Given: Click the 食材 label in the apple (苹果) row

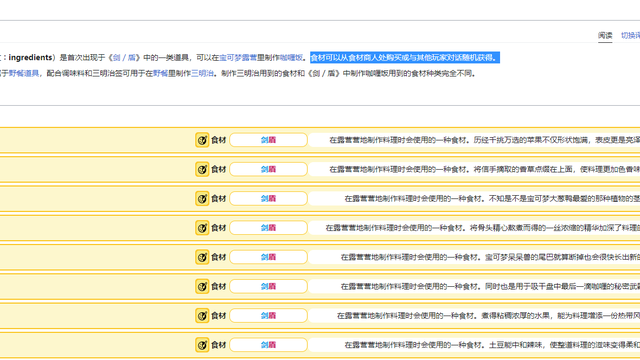Looking at the screenshot, I should (218, 140).
